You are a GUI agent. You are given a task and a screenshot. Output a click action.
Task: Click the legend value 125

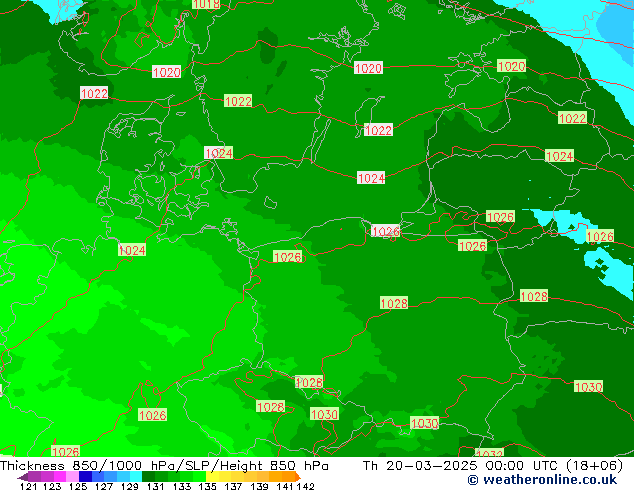pos(78,486)
